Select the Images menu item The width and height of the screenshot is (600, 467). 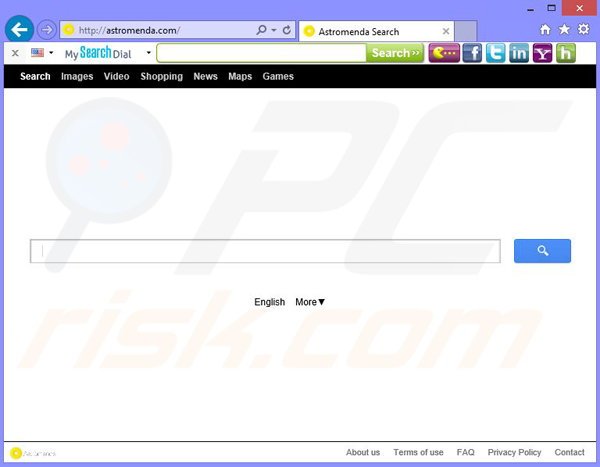pyautogui.click(x=77, y=76)
